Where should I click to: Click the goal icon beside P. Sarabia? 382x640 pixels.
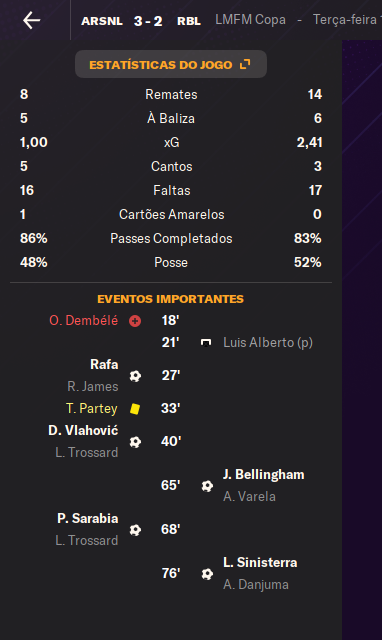135,530
